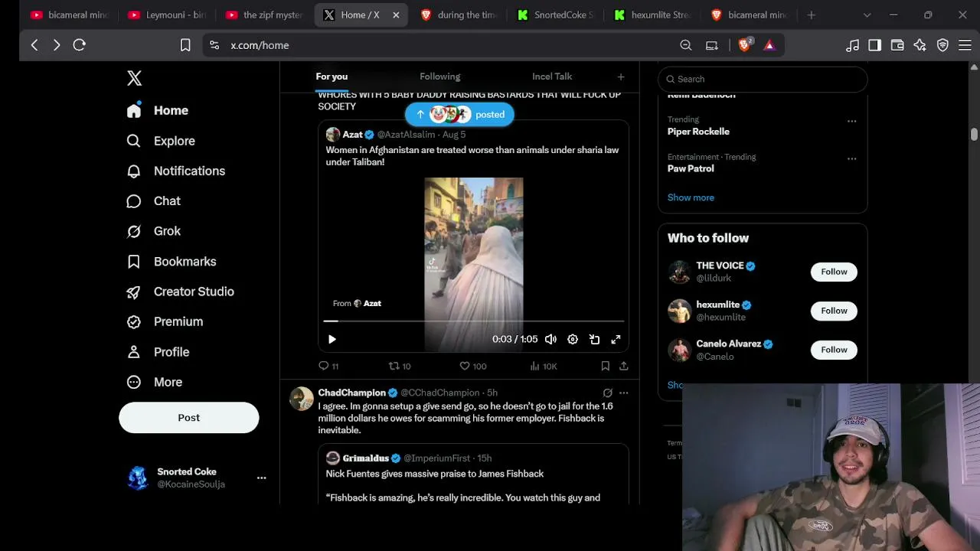Screen dimensions: 980x551
Task: Open ChadChampion's profile name link
Action: click(x=353, y=393)
